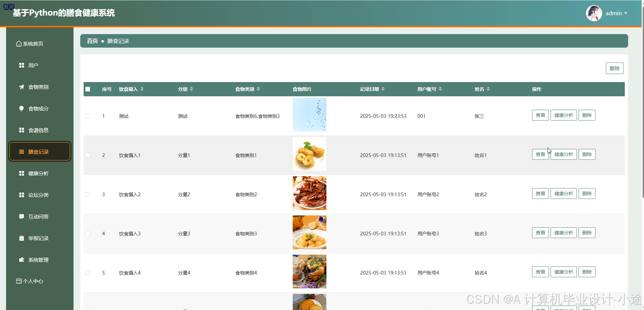Check the checkbox for 饮食摄入1 row

tap(88, 155)
